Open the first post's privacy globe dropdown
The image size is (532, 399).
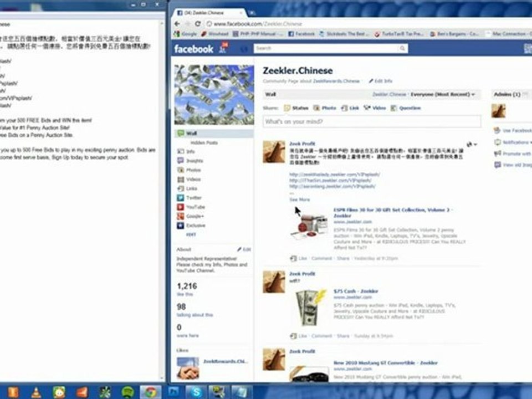coord(472,144)
